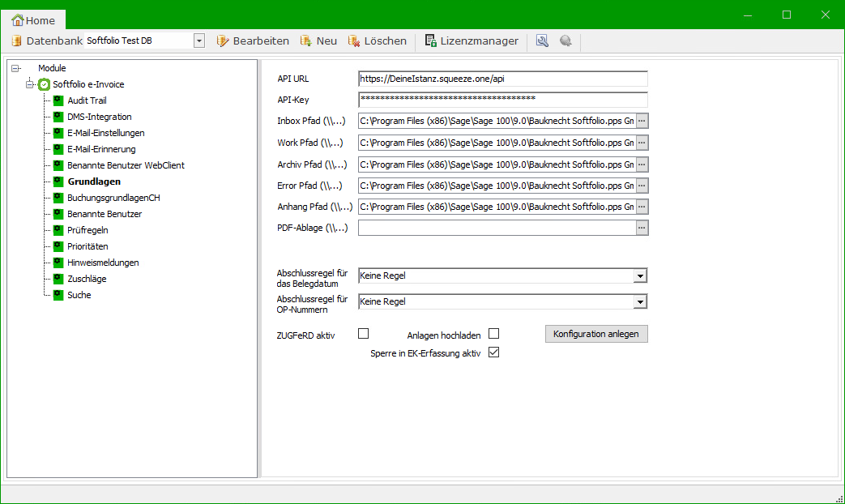Viewport: 845px width, 504px height.
Task: Select the Audit Trail module
Action: point(87,100)
